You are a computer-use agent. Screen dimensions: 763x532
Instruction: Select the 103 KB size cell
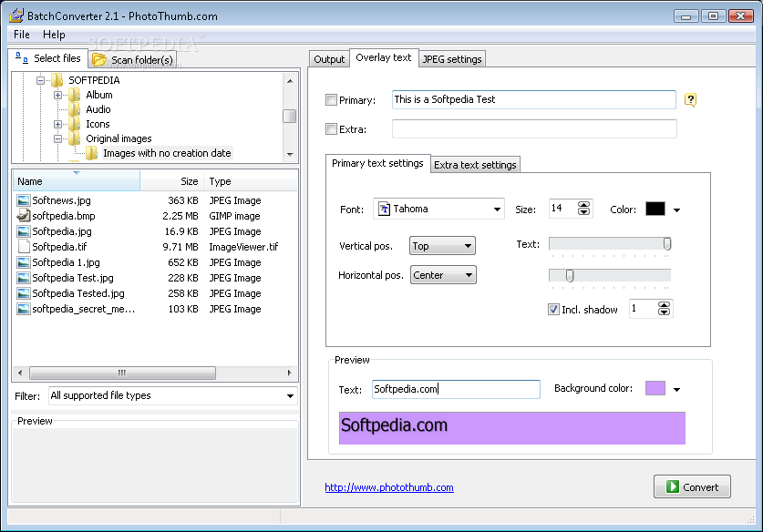tap(183, 310)
